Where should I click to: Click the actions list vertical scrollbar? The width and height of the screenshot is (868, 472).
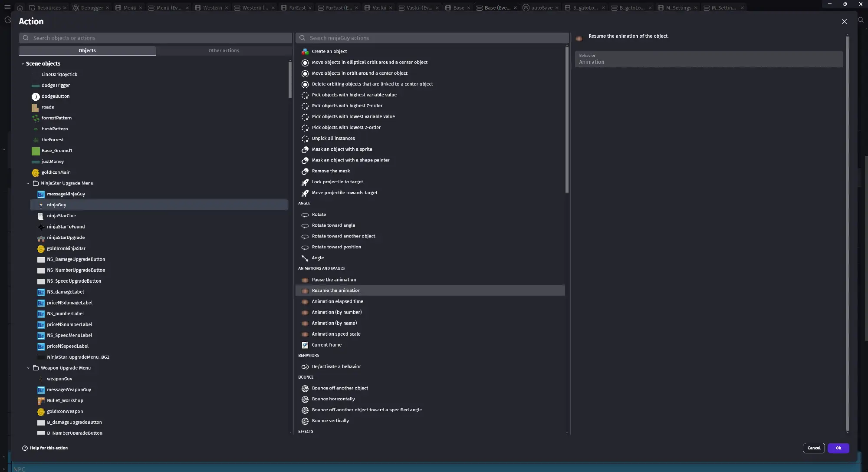click(x=567, y=120)
